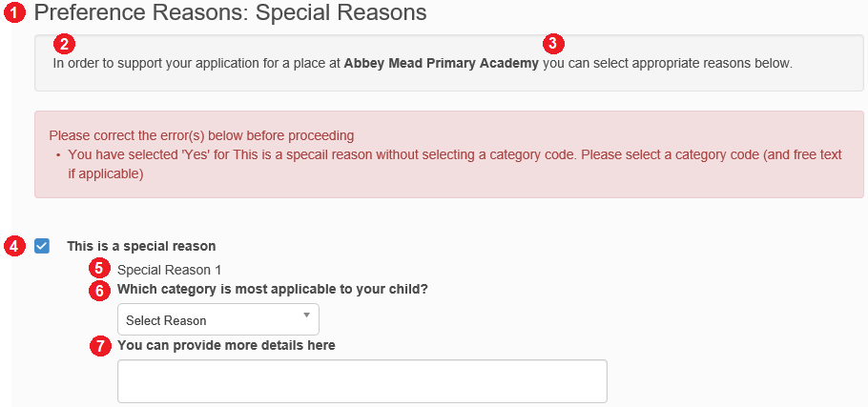Click the 'Please correct the error(s)' message
Image resolution: width=868 pixels, height=407 pixels.
(201, 135)
